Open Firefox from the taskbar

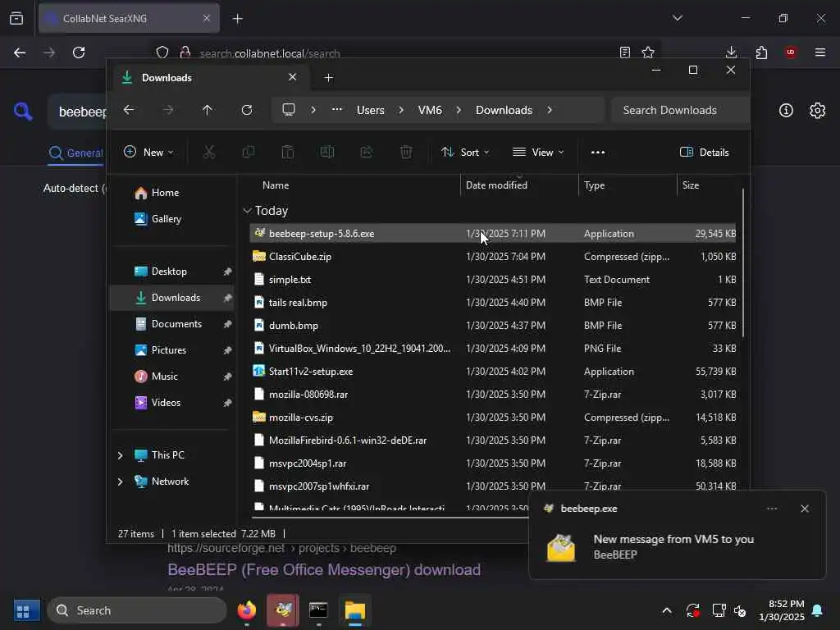tap(247, 610)
